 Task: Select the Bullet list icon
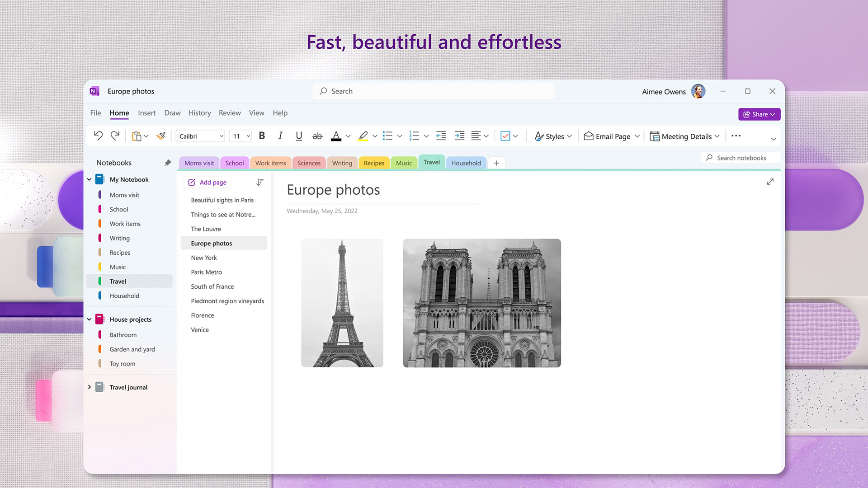(x=387, y=136)
